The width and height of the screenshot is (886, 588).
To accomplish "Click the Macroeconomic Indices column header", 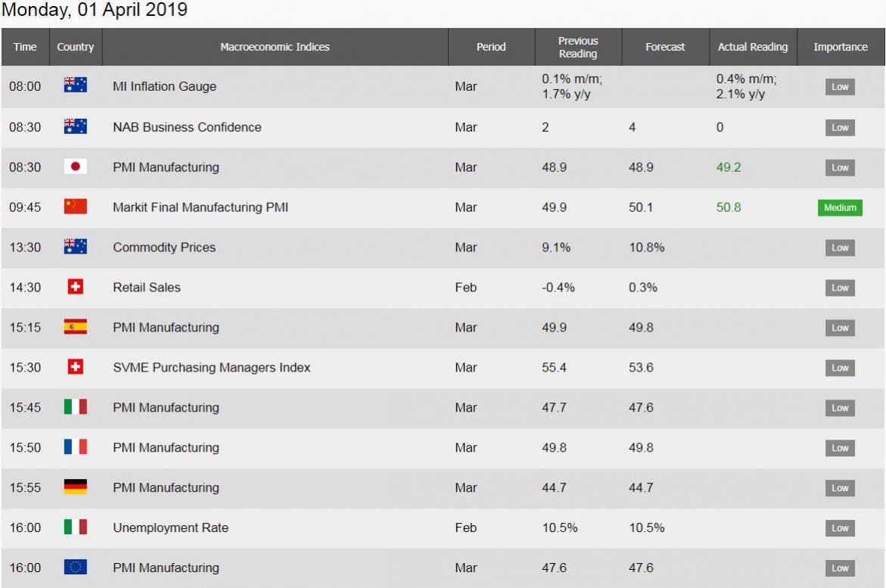I will 275,47.
